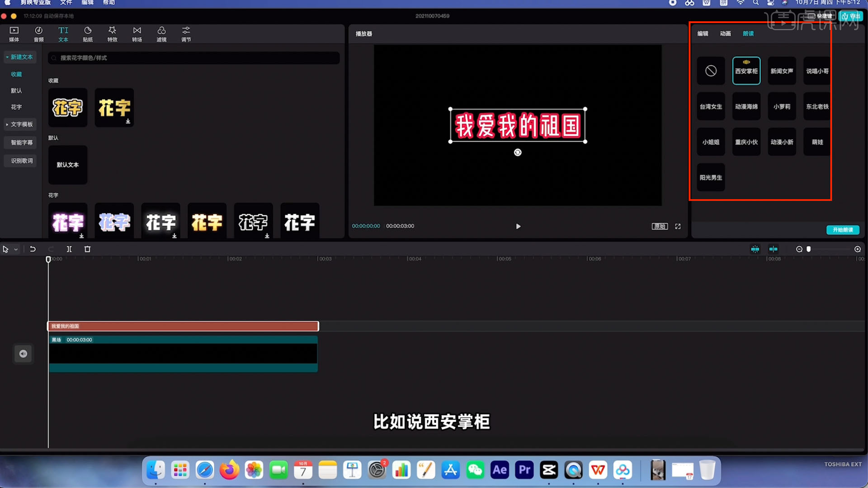The height and width of the screenshot is (488, 868).
Task: Choose the 小姐姐 voice
Action: click(711, 142)
